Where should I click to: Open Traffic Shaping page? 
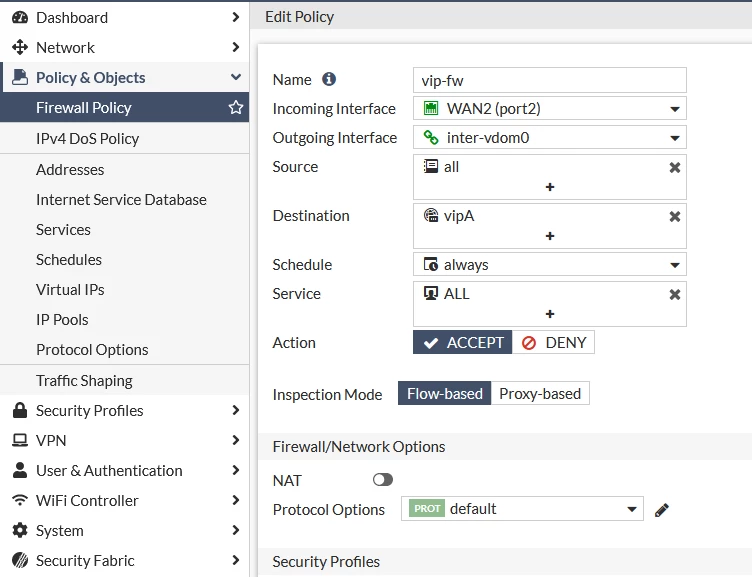[x=124, y=380]
